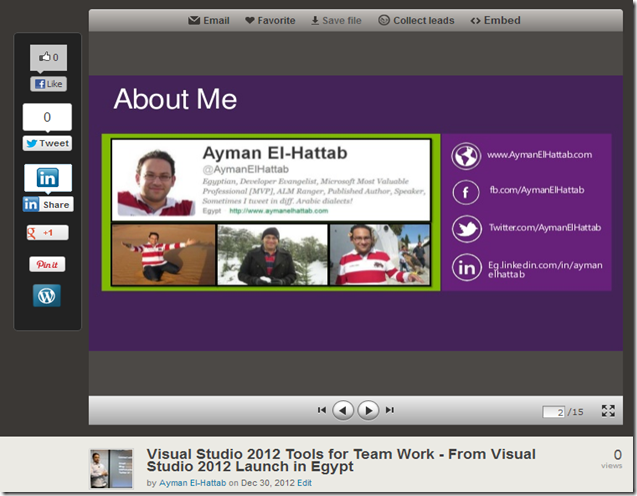
Task: Mark presentation as Favorite
Action: (269, 20)
